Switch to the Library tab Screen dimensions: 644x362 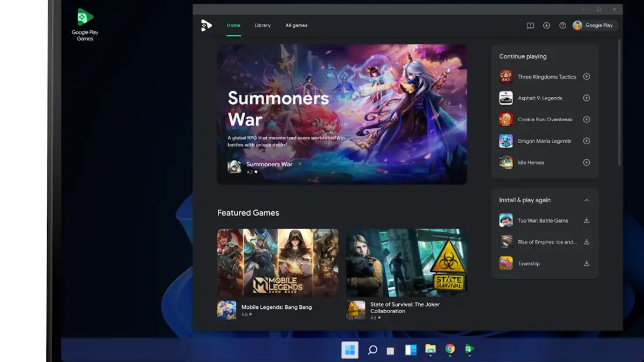[262, 25]
